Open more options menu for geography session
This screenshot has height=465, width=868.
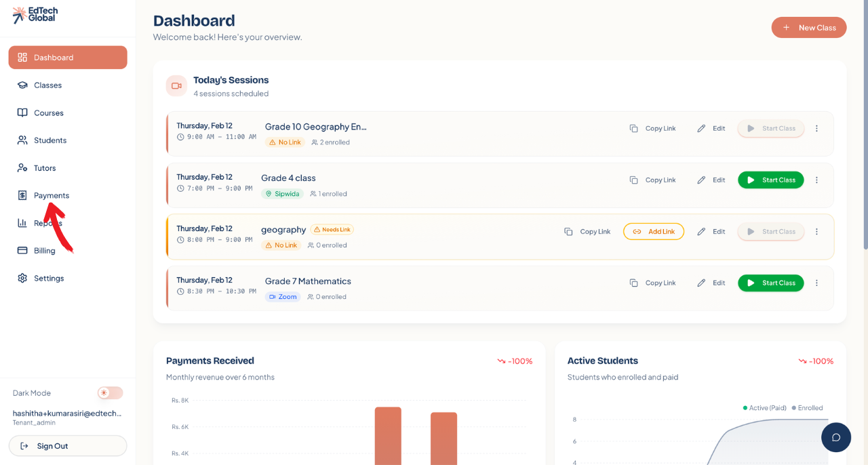tap(816, 232)
